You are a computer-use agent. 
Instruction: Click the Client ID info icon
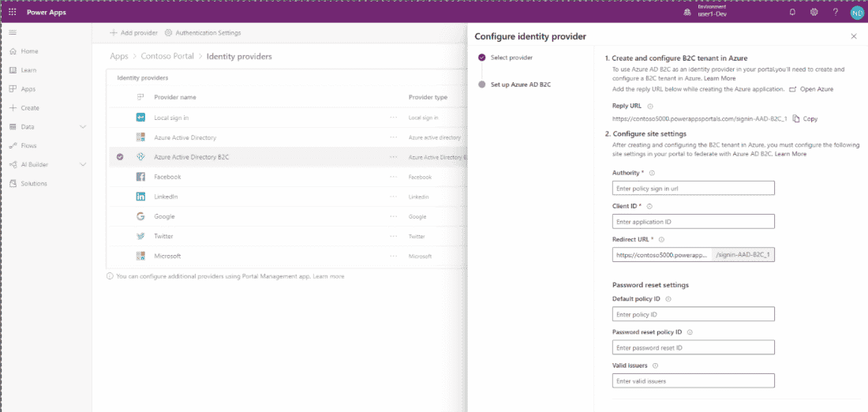(x=649, y=206)
